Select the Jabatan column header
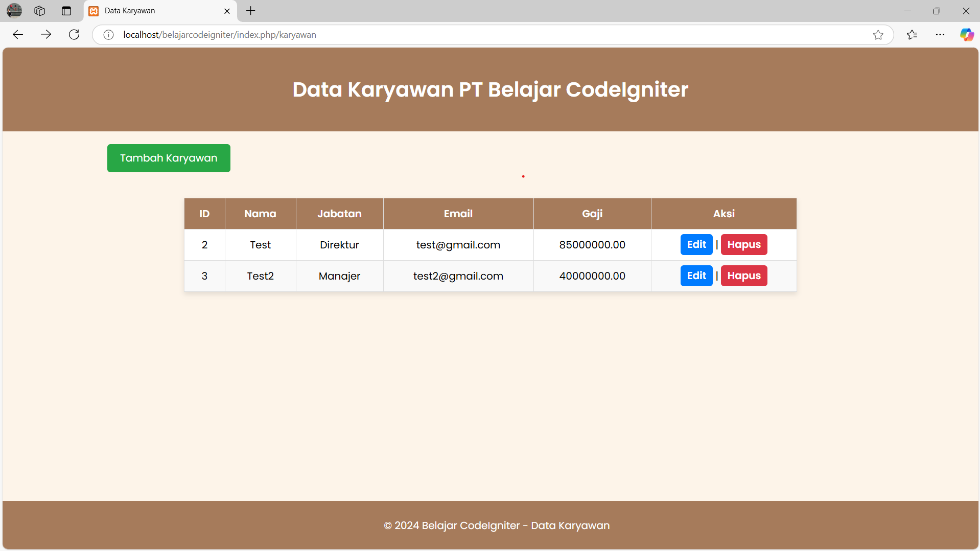 tap(339, 214)
